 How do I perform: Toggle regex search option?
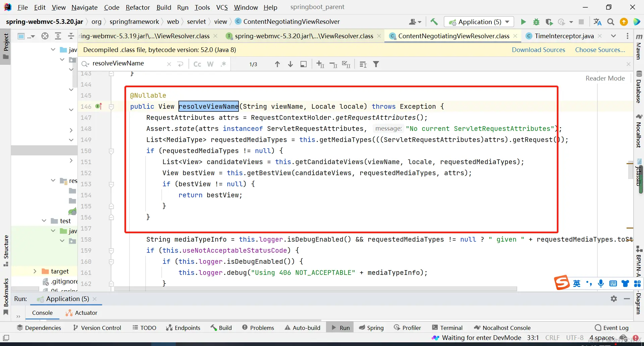(223, 64)
